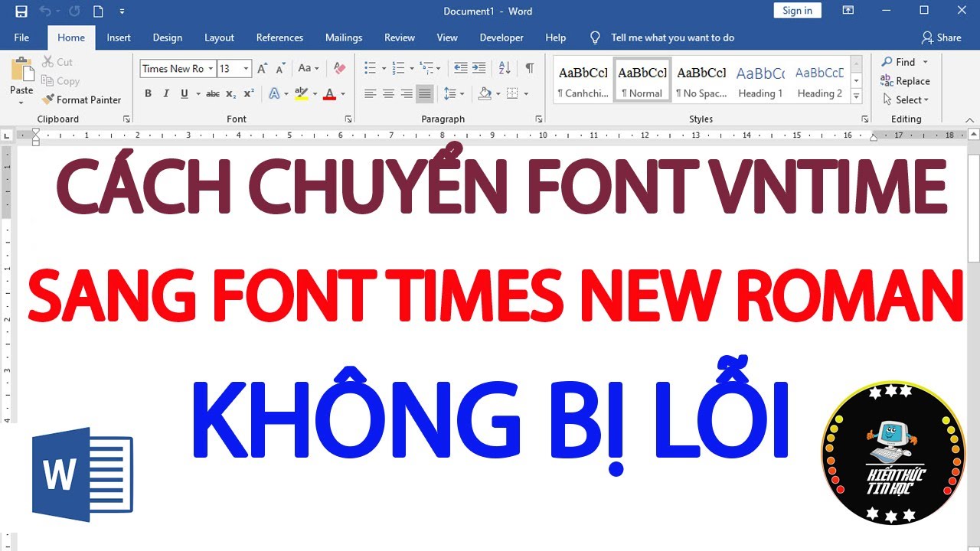Increase paragraph indent
980x551 pixels.
(479, 68)
